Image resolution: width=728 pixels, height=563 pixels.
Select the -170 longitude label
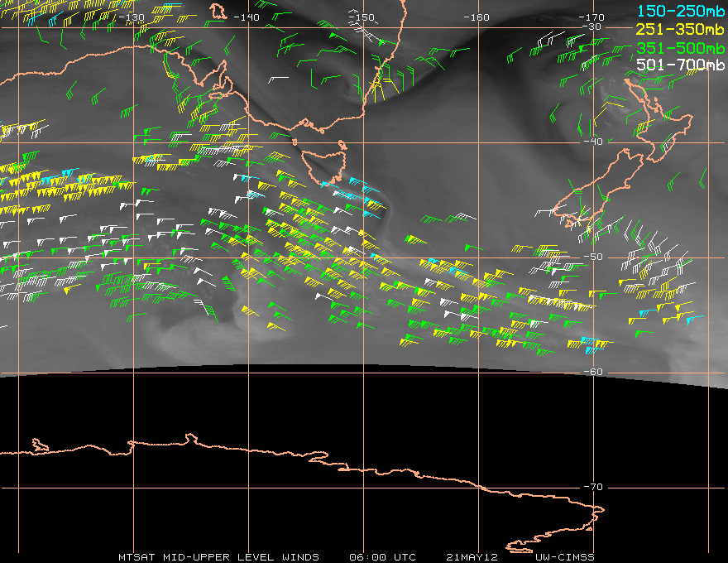[591, 17]
